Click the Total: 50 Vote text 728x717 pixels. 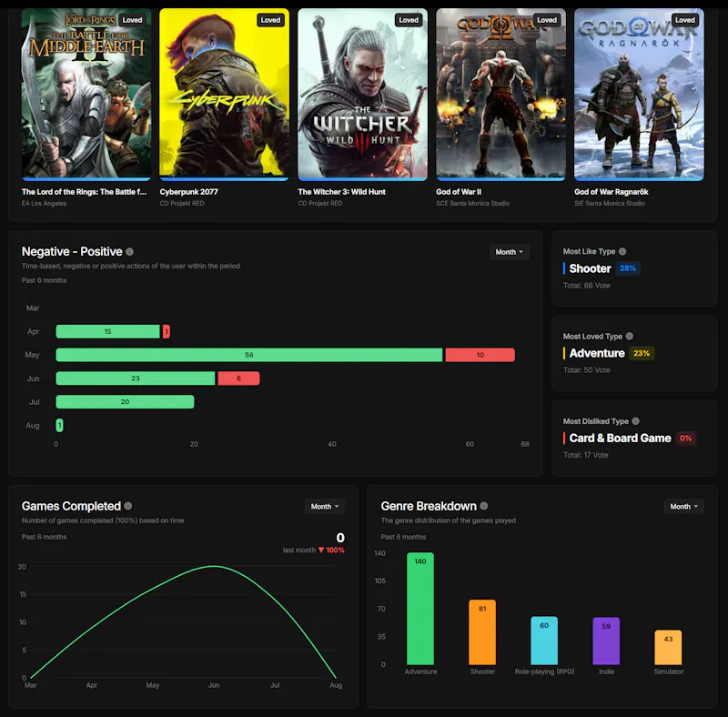(x=587, y=370)
